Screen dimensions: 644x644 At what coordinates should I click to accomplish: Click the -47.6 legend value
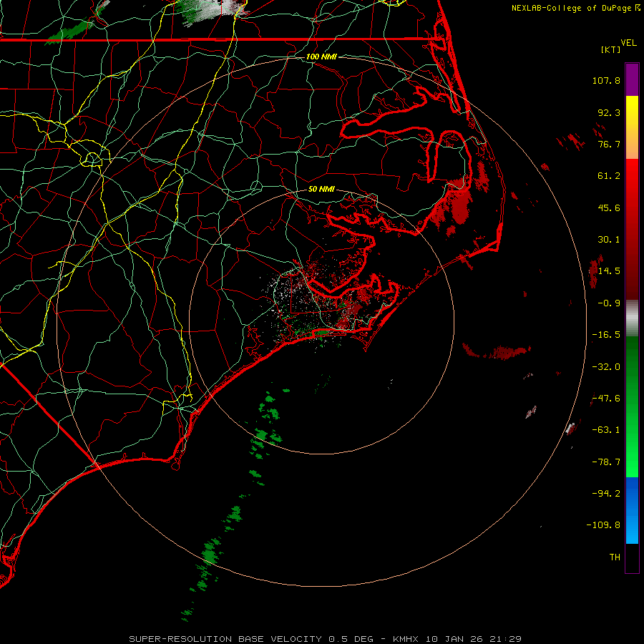pyautogui.click(x=606, y=399)
